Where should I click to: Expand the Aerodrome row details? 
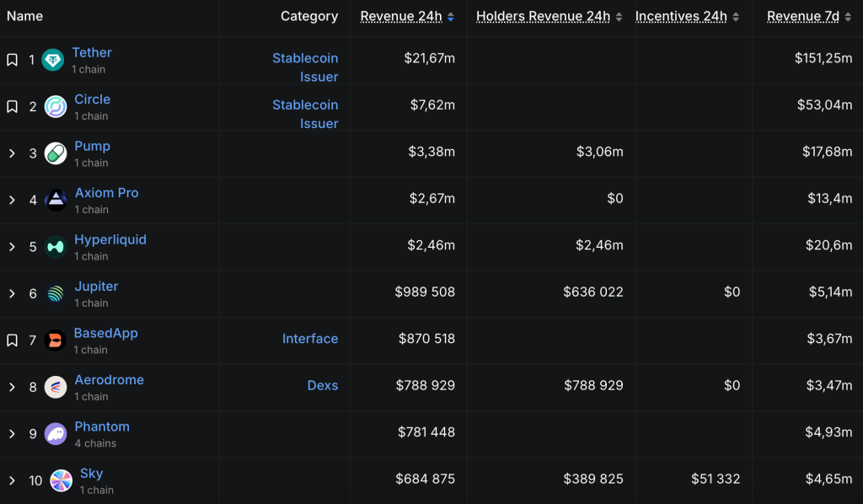point(12,388)
